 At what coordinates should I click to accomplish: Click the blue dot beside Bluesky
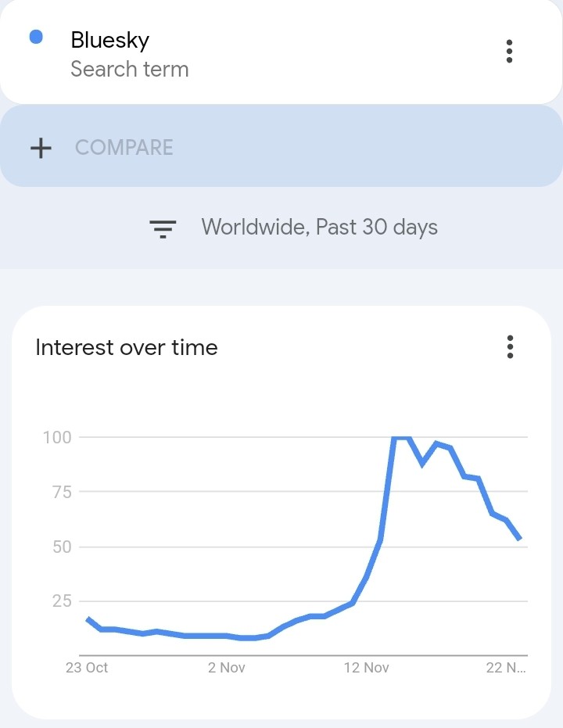point(36,37)
